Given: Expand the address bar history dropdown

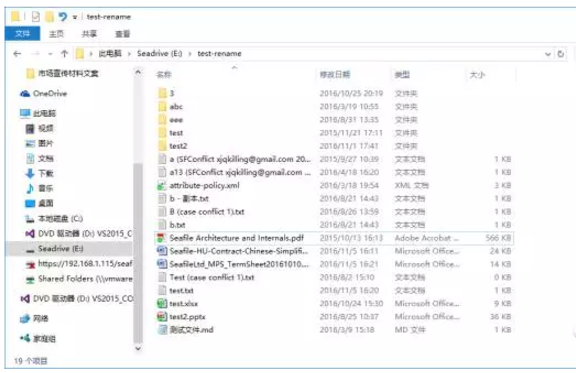Looking at the screenshot, I should 548,54.
